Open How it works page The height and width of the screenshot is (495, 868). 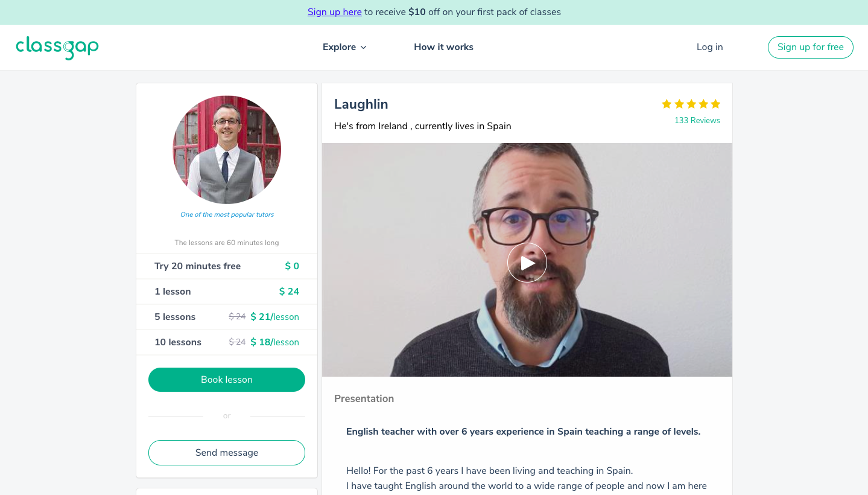[443, 47]
